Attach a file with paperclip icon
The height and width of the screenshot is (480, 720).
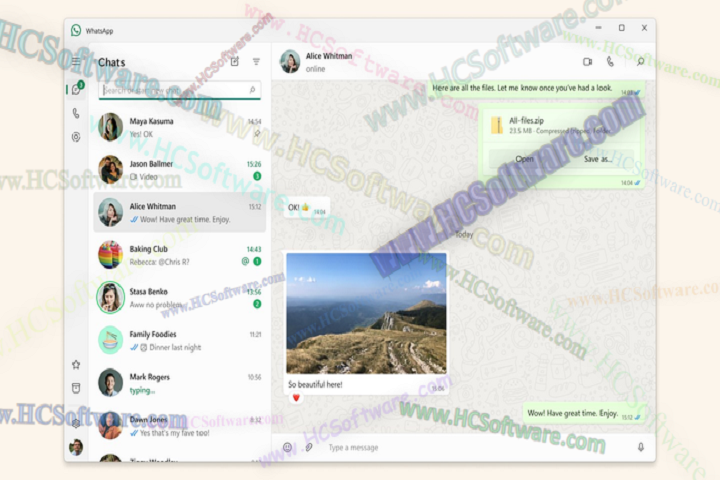click(309, 447)
